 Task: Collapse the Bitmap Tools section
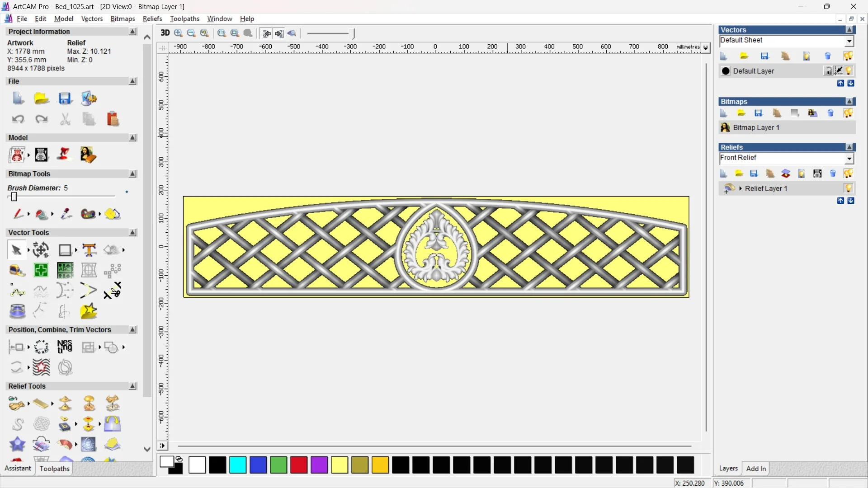(x=132, y=174)
